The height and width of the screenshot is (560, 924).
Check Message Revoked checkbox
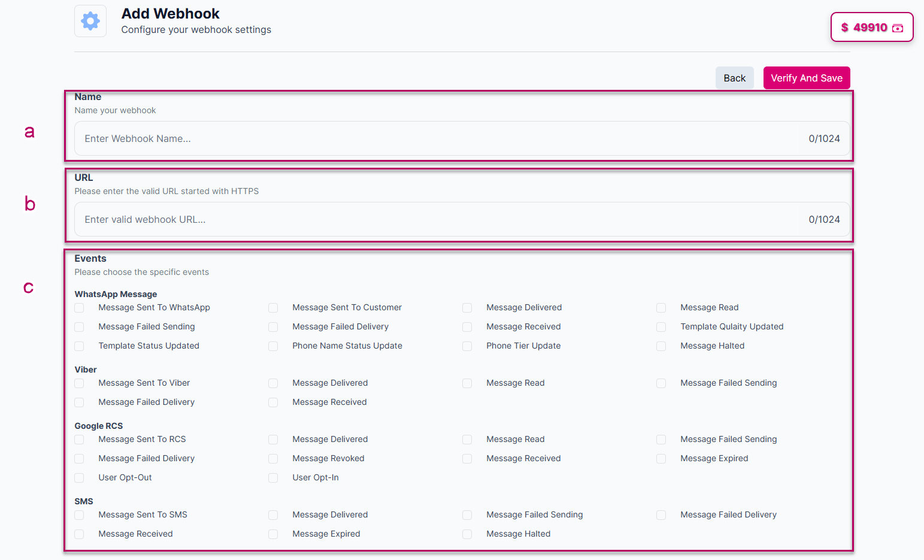click(x=273, y=459)
